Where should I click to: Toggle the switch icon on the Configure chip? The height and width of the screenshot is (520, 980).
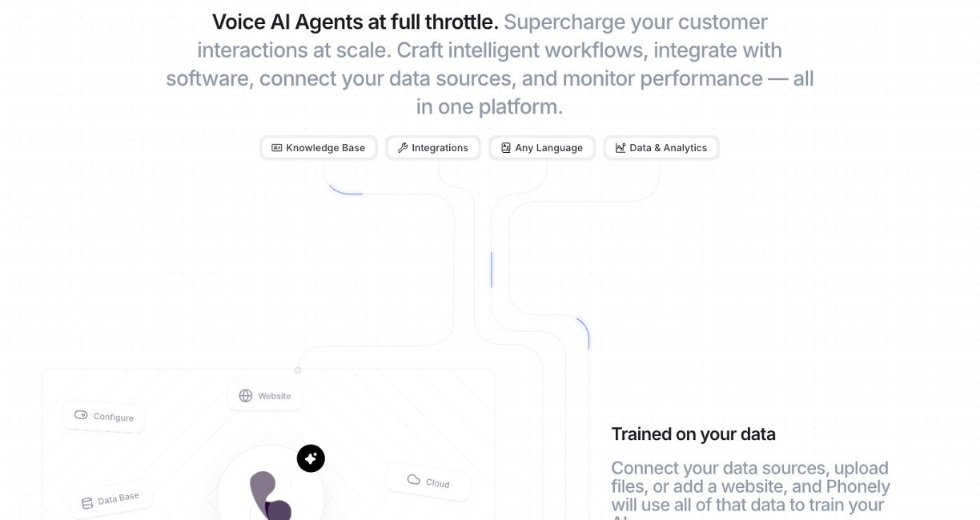tap(81, 415)
